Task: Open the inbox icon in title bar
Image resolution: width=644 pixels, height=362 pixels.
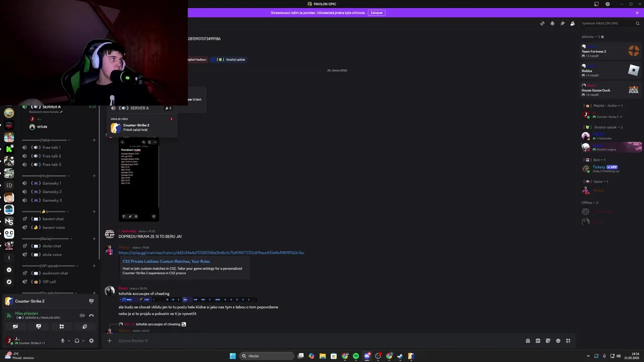Action: pos(597,4)
